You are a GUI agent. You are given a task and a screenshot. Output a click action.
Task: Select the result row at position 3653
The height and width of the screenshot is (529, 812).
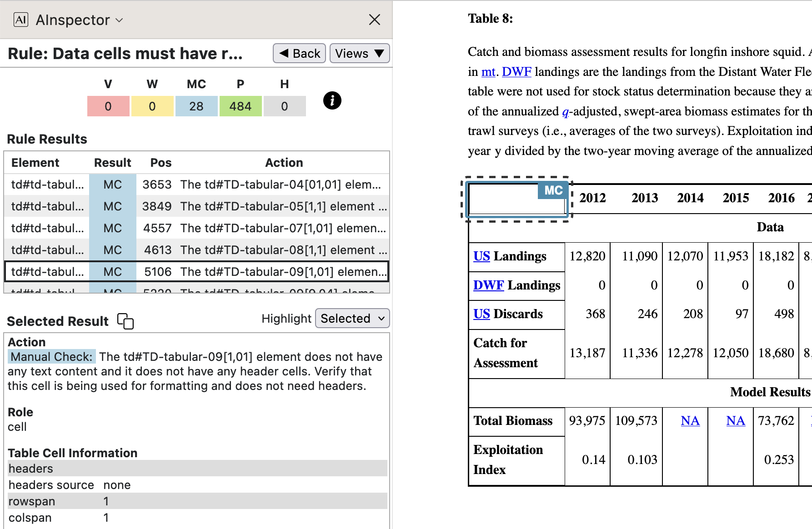196,185
